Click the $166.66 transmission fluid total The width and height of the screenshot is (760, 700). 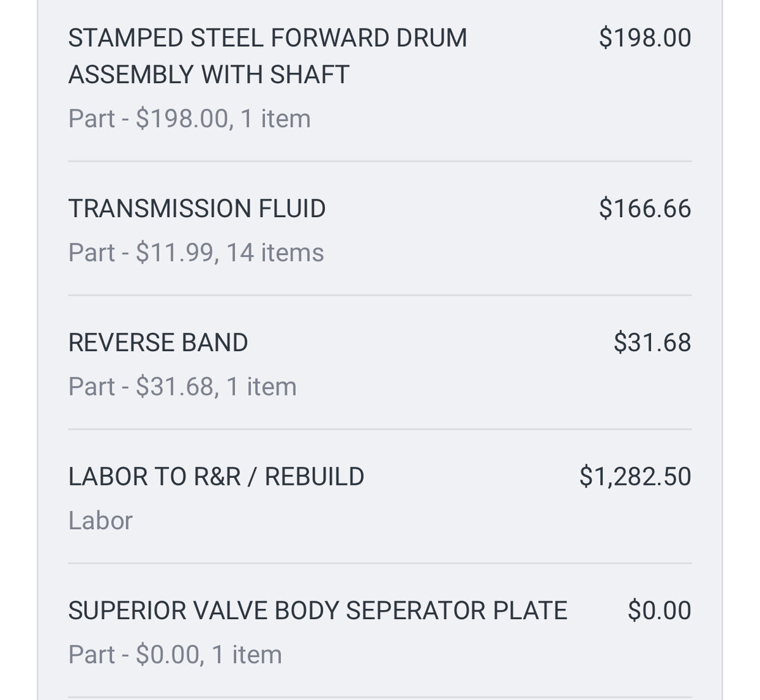pyautogui.click(x=645, y=208)
